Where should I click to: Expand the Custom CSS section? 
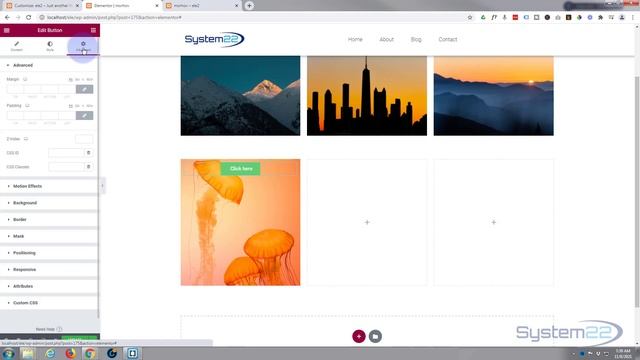49,303
